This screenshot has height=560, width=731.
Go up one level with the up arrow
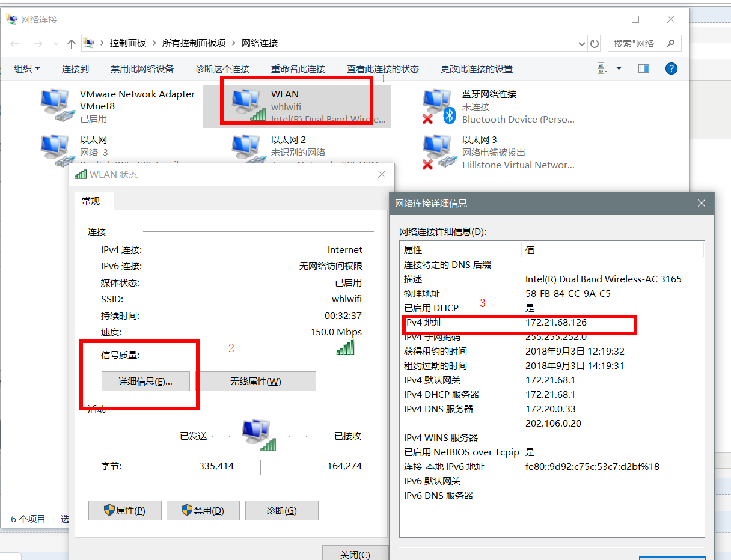[72, 43]
